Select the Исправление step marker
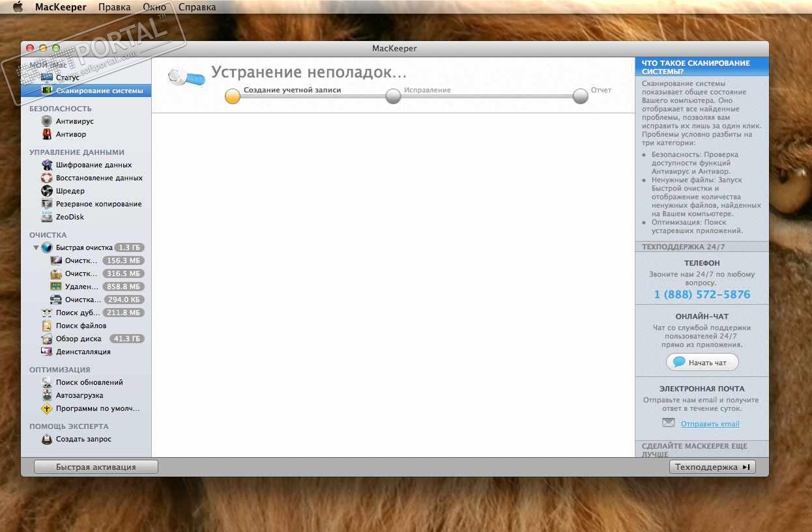The height and width of the screenshot is (532, 812). pos(393,96)
